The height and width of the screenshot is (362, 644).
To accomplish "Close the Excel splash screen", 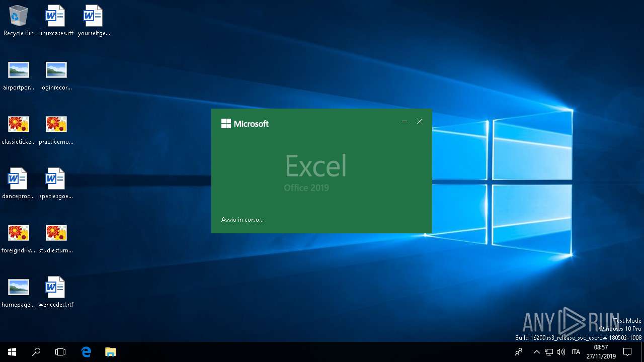I will 420,121.
